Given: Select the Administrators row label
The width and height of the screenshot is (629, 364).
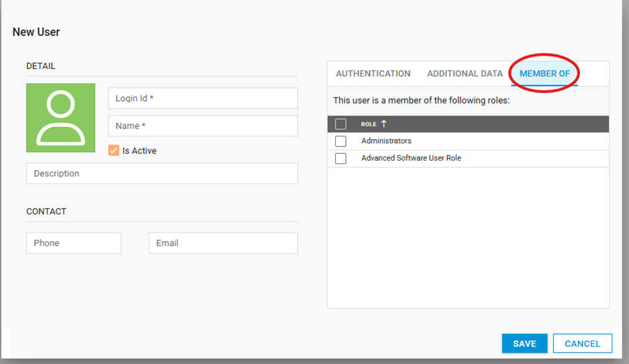Looking at the screenshot, I should (386, 141).
